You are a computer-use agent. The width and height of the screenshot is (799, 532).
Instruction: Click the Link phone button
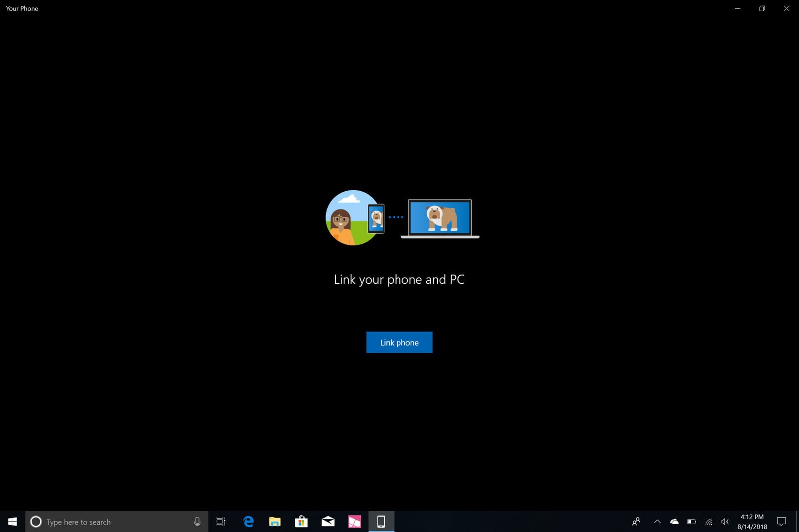(x=399, y=342)
